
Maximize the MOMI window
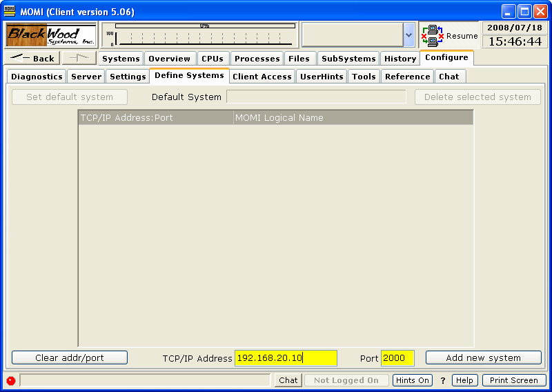coord(524,12)
